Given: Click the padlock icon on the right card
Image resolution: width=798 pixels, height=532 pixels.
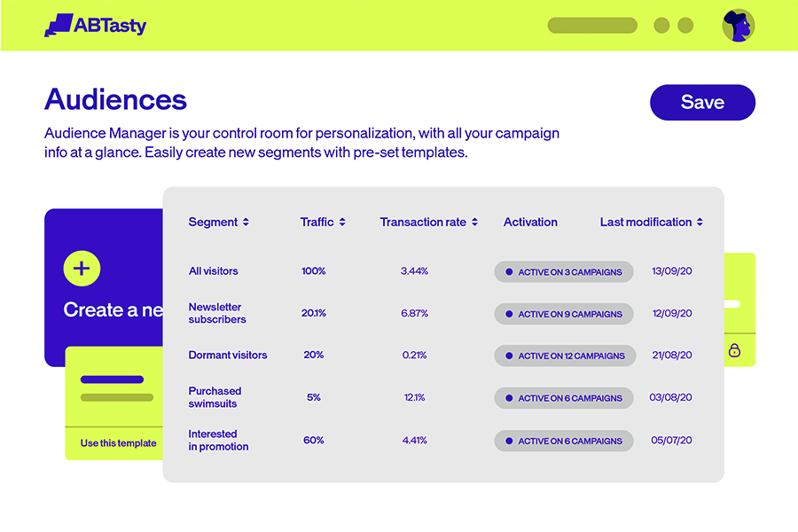Looking at the screenshot, I should pyautogui.click(x=734, y=350).
